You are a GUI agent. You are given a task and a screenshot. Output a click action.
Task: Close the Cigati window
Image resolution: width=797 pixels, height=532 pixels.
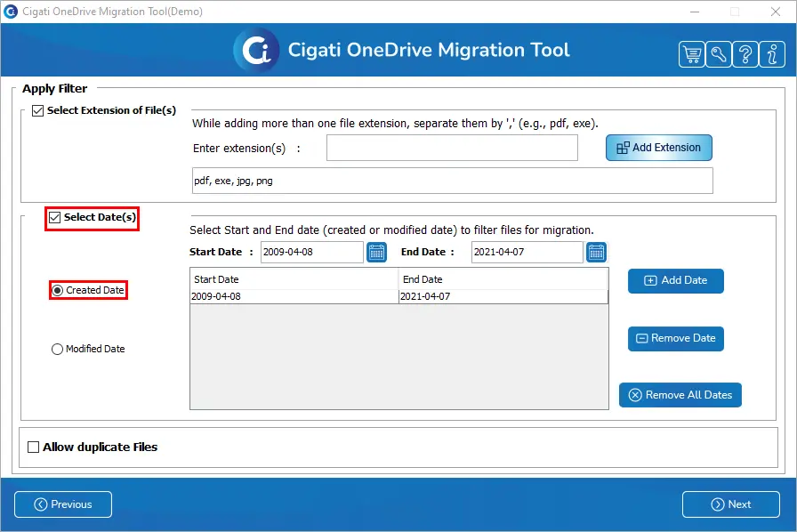[x=775, y=12]
